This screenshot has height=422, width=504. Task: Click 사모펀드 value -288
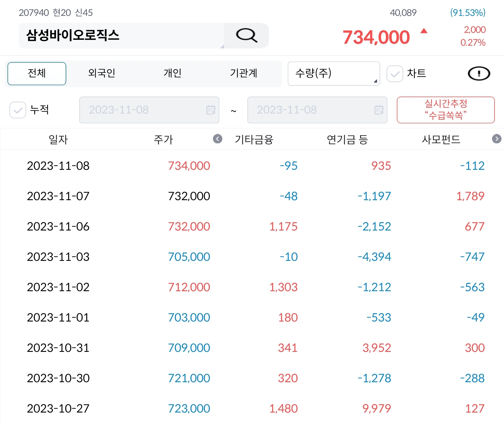[x=472, y=378]
